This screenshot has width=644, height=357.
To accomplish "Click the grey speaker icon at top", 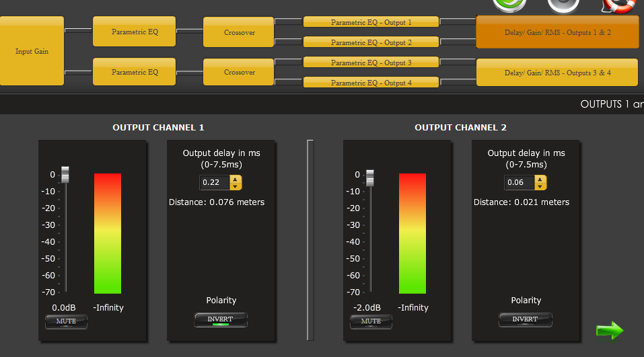I will tap(563, 4).
